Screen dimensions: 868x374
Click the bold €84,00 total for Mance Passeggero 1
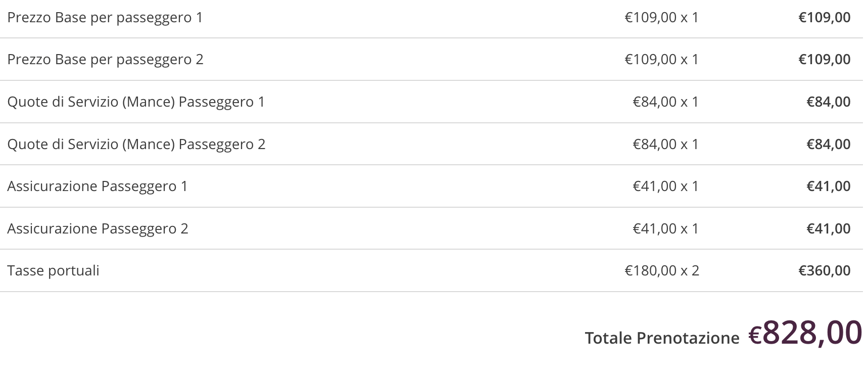pos(828,102)
